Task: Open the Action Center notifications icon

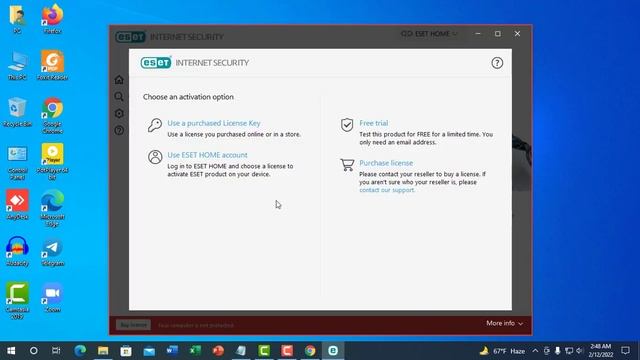Action: (625, 351)
